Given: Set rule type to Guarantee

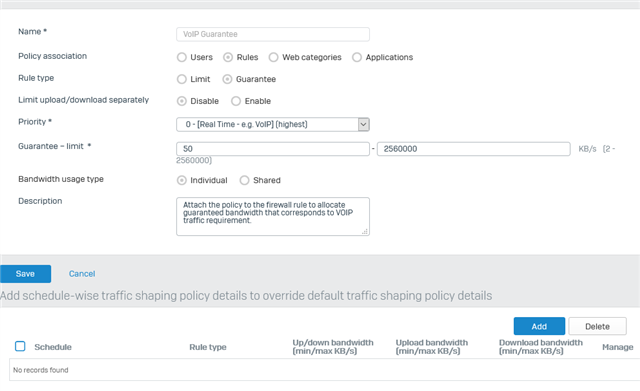Looking at the screenshot, I should [x=227, y=79].
